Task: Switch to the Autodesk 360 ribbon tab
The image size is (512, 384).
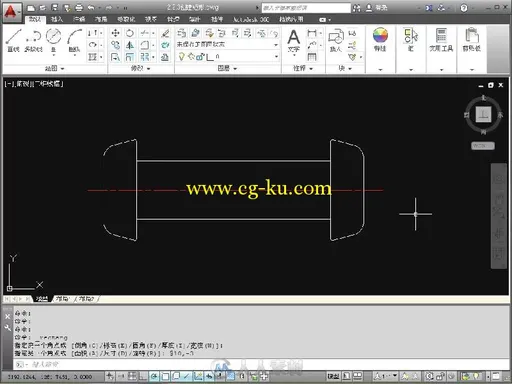Action: (x=251, y=19)
